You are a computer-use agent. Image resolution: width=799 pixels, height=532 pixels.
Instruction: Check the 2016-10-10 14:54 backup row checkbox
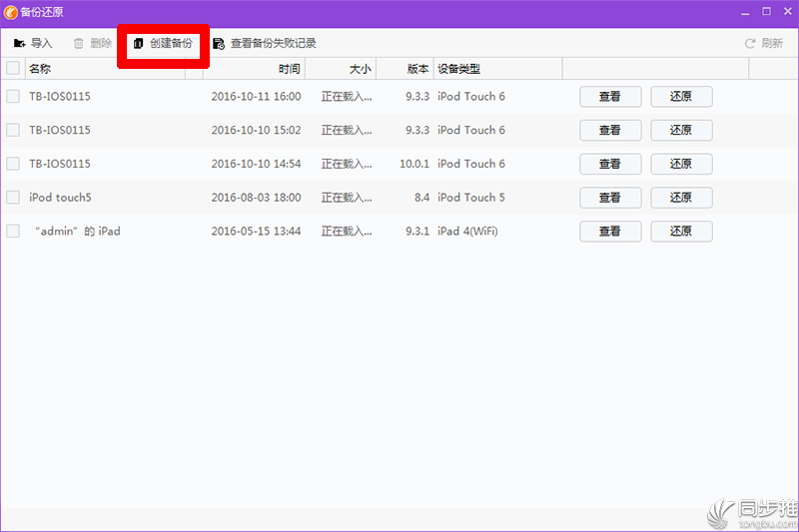[13, 164]
